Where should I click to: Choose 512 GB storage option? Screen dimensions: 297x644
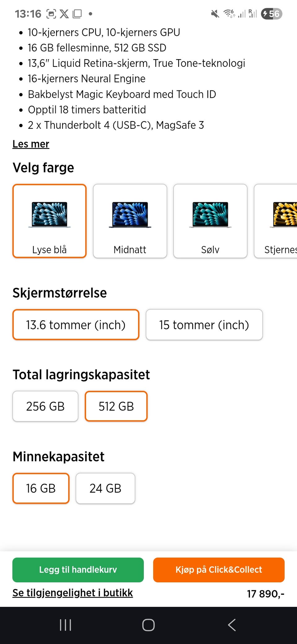tap(116, 406)
